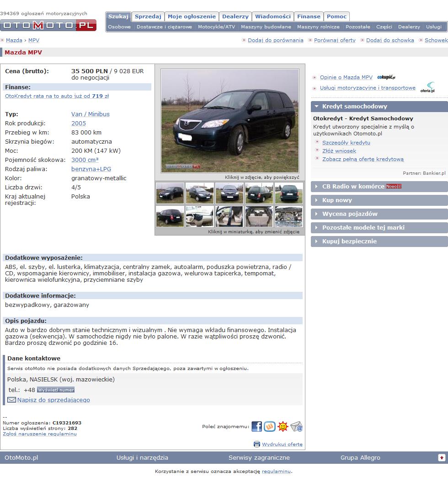Click the oferia.pl logo
The image size is (448, 483).
coord(428,87)
